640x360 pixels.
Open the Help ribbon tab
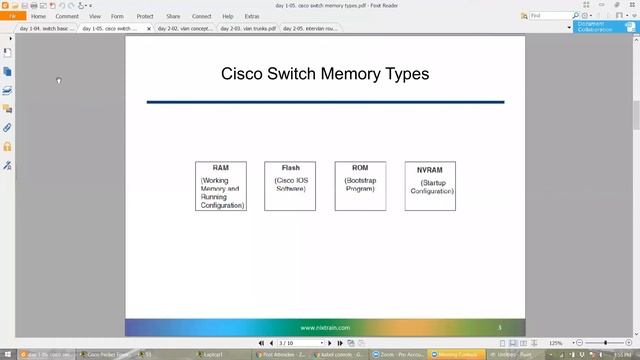click(228, 16)
